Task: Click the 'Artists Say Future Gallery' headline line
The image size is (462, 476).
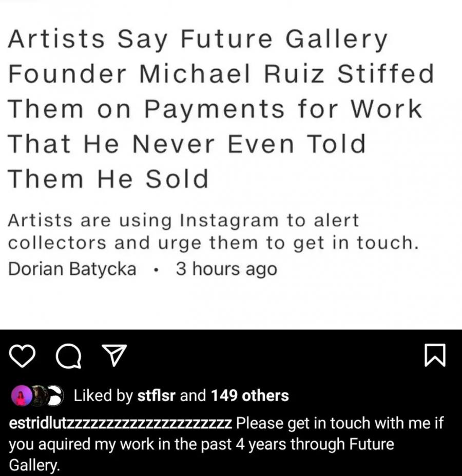Action: (x=198, y=40)
